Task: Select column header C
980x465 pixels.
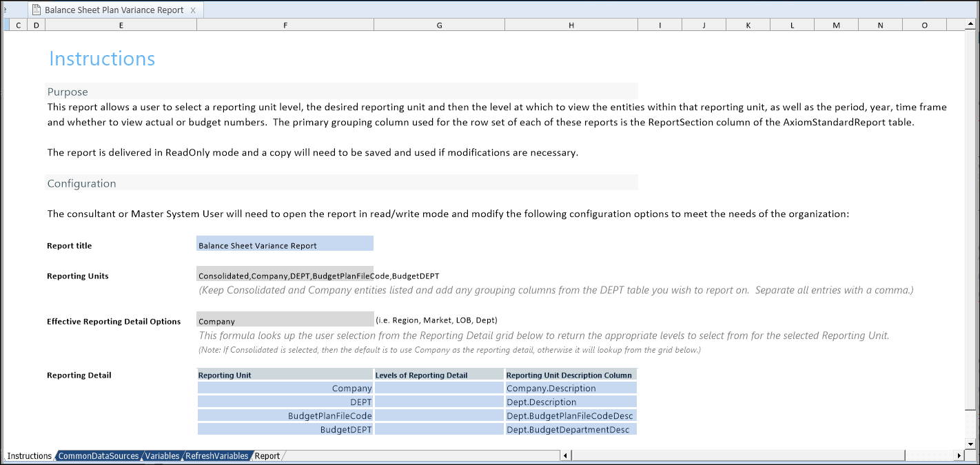Action: click(x=17, y=25)
